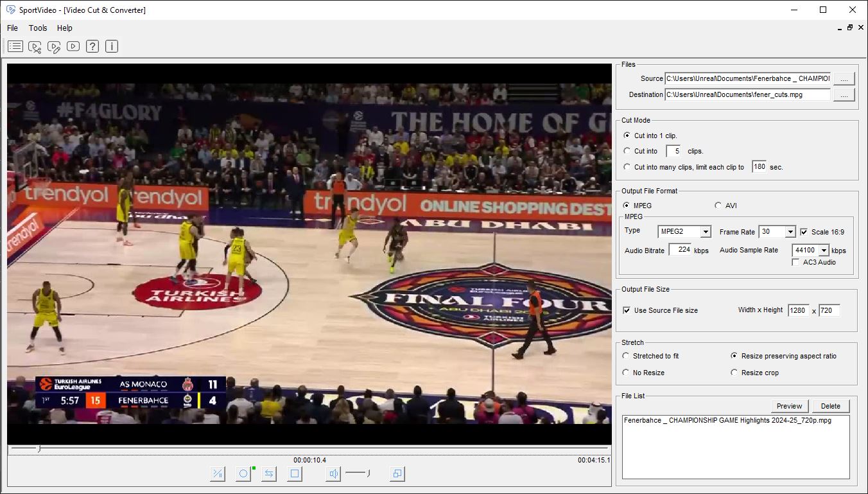The image size is (868, 494).
Task: Open the info about icon
Action: pos(112,46)
